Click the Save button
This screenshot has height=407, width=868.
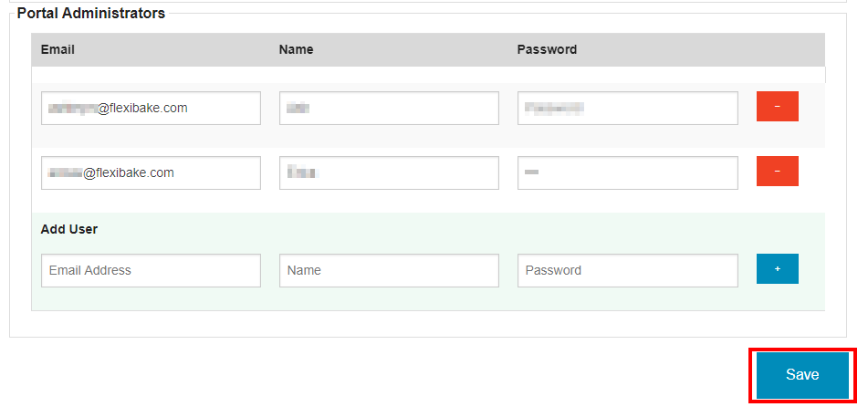[802, 375]
